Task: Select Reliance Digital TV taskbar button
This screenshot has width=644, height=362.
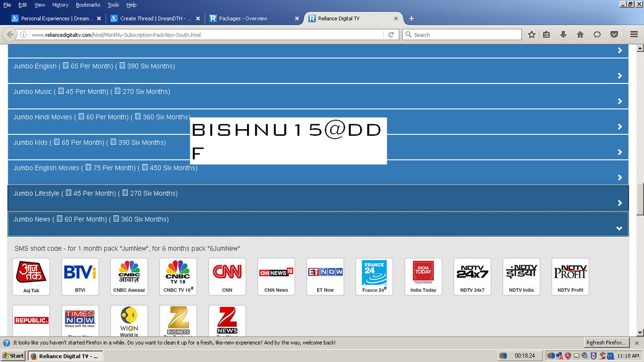Action: 64,356
